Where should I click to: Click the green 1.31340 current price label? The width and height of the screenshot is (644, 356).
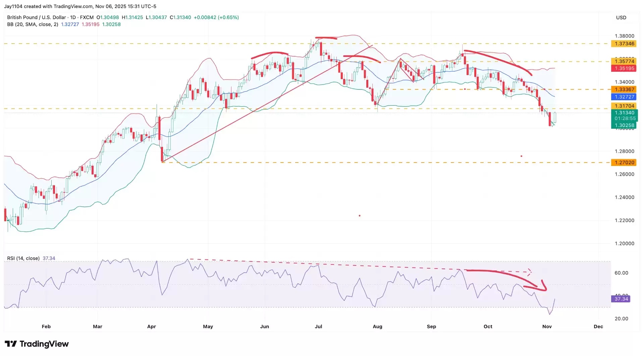coord(624,113)
